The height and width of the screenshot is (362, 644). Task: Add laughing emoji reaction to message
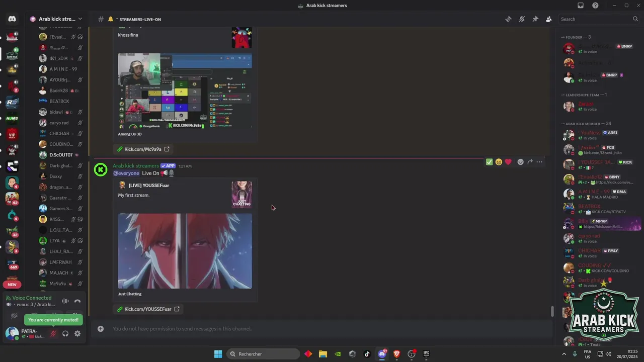[x=499, y=162]
